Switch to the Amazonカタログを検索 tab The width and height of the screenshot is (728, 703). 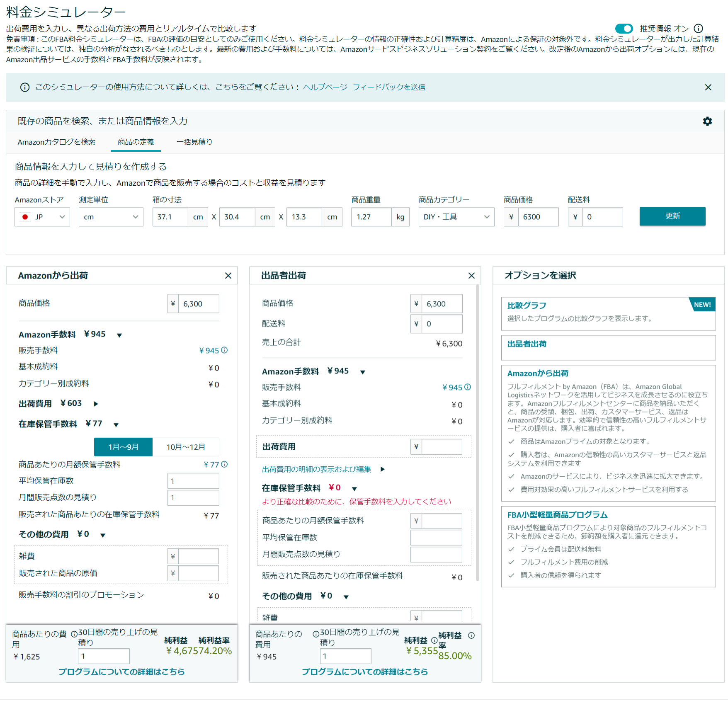click(56, 142)
